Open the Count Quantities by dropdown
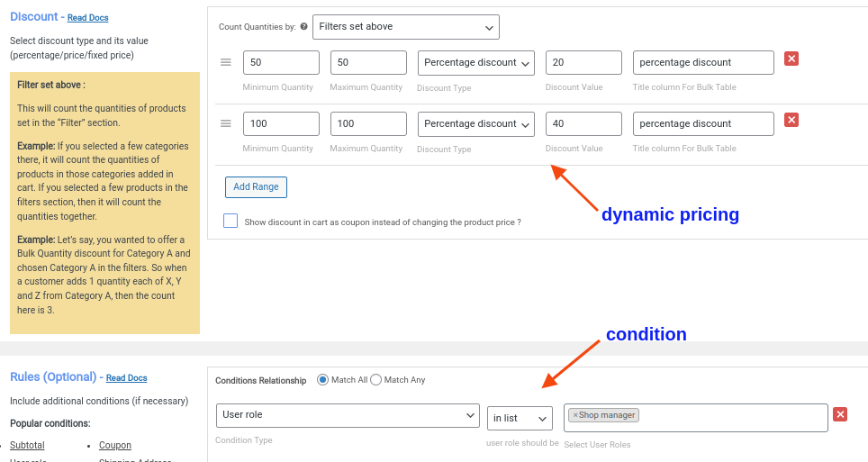868x462 pixels. pos(405,27)
